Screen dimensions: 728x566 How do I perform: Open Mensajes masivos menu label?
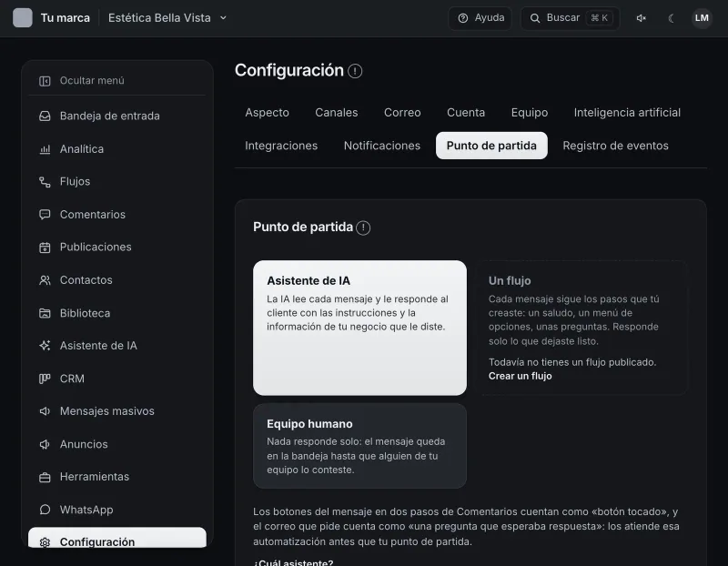pos(107,411)
